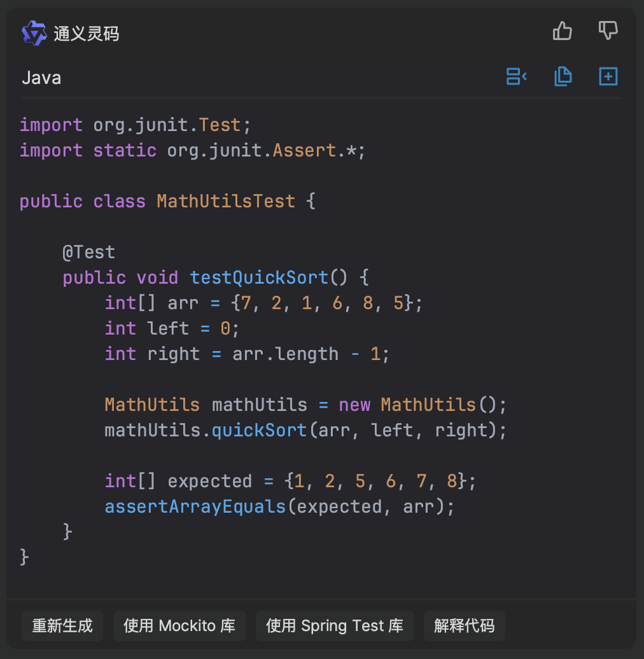The height and width of the screenshot is (659, 644).
Task: Click the 'int right = arr.length - 1;' line
Action: click(x=247, y=354)
